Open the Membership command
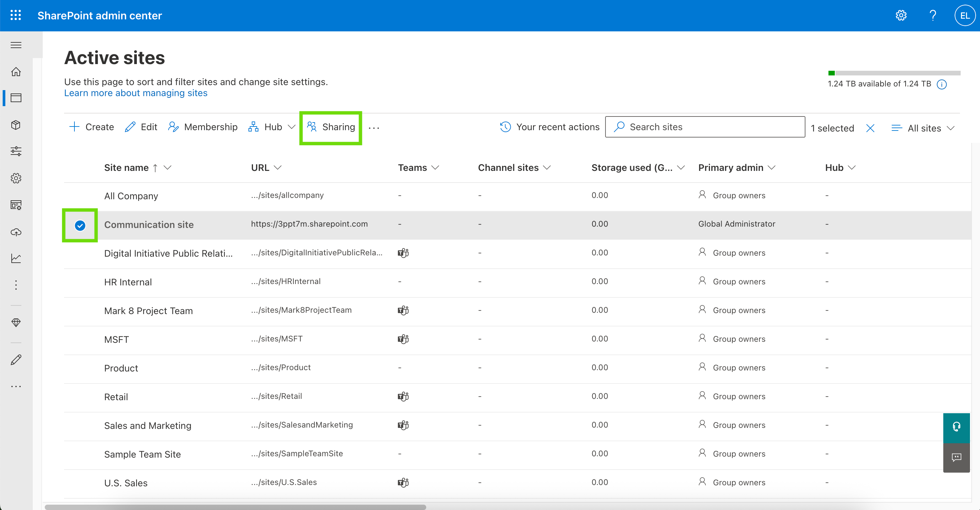Viewport: 980px width, 510px height. coord(202,127)
